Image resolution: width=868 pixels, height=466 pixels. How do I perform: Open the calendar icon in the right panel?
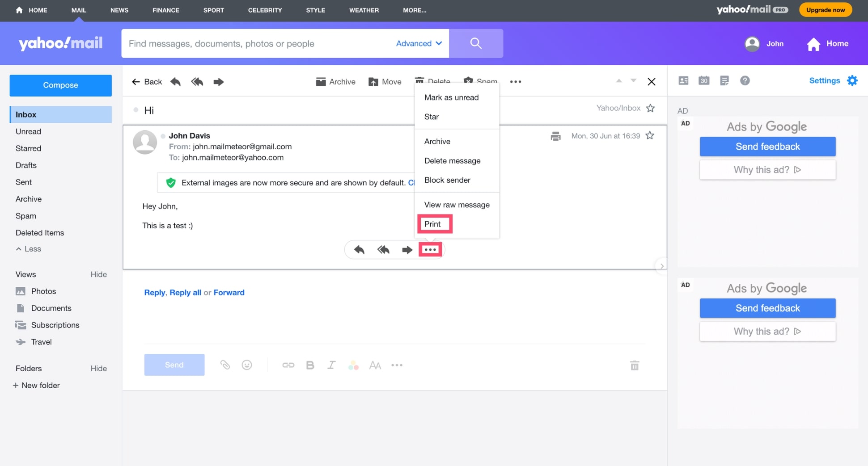tap(704, 80)
